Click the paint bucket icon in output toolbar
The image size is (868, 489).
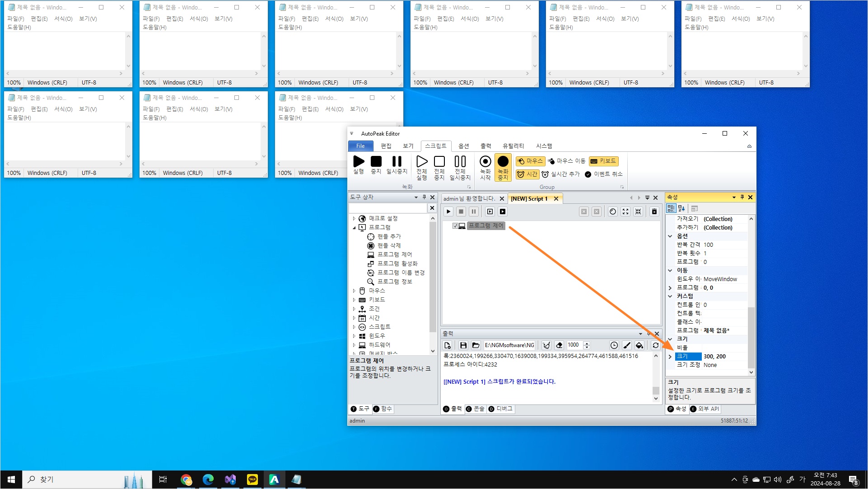(639, 345)
